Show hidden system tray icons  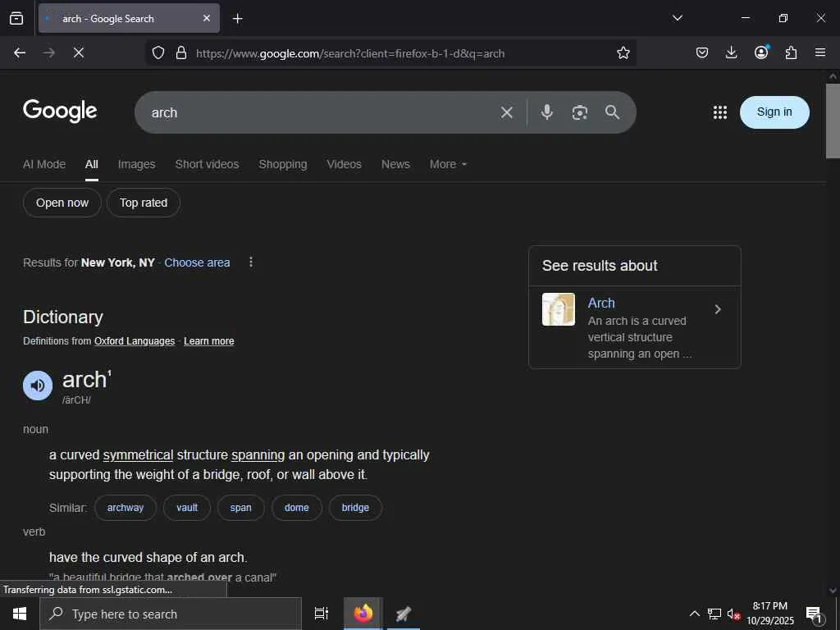(694, 614)
